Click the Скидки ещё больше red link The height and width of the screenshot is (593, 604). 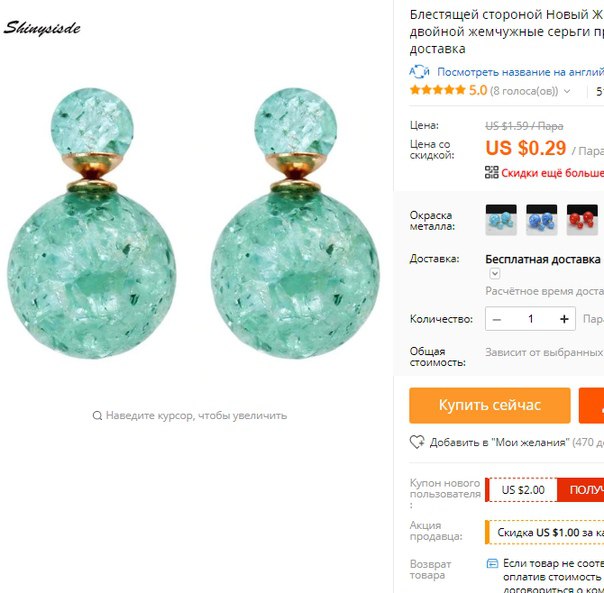552,173
